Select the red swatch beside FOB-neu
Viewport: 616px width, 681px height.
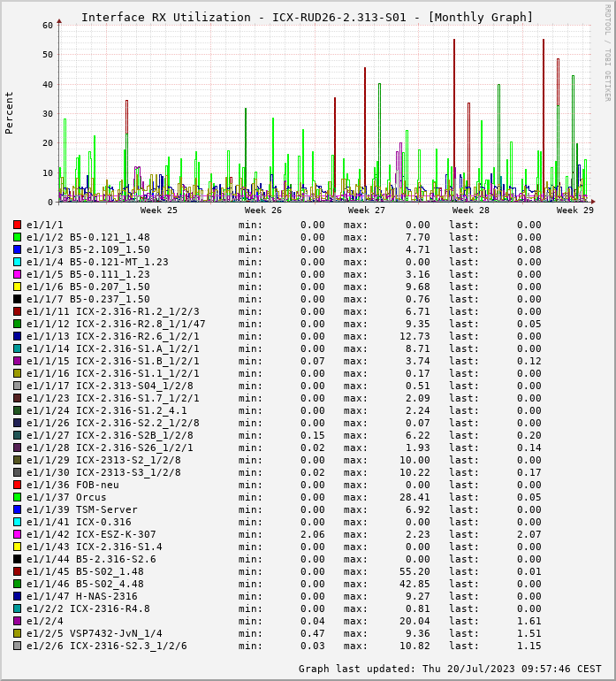[17, 485]
